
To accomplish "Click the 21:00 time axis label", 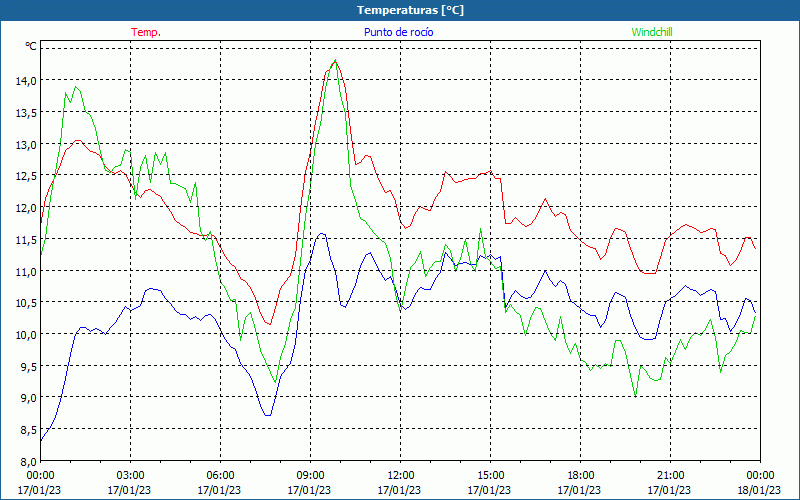I will click(669, 476).
